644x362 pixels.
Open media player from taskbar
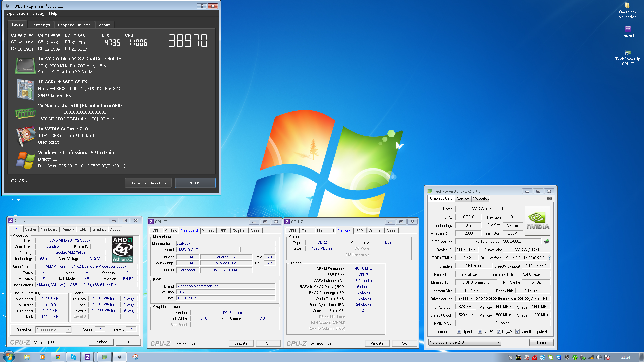coord(43,357)
